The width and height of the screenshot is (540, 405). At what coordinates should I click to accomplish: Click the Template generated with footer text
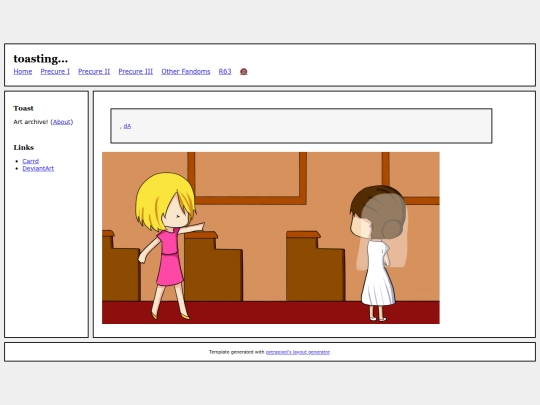coord(237,352)
